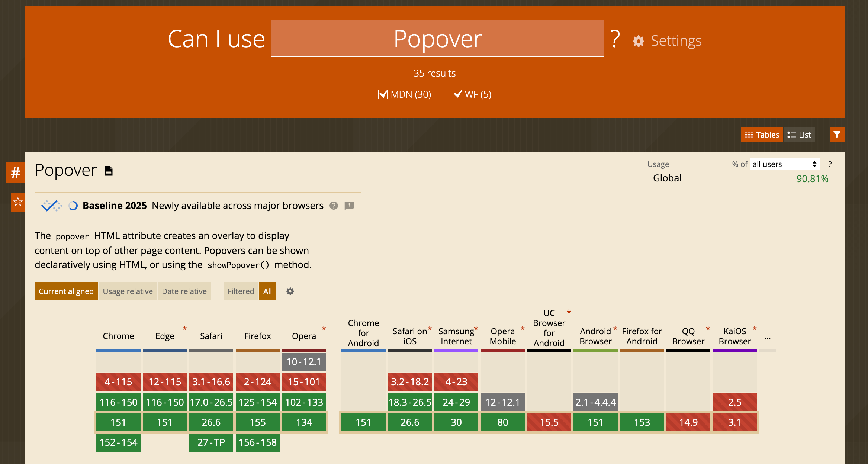Image resolution: width=868 pixels, height=464 pixels.
Task: Open the filter funnel button
Action: (837, 135)
